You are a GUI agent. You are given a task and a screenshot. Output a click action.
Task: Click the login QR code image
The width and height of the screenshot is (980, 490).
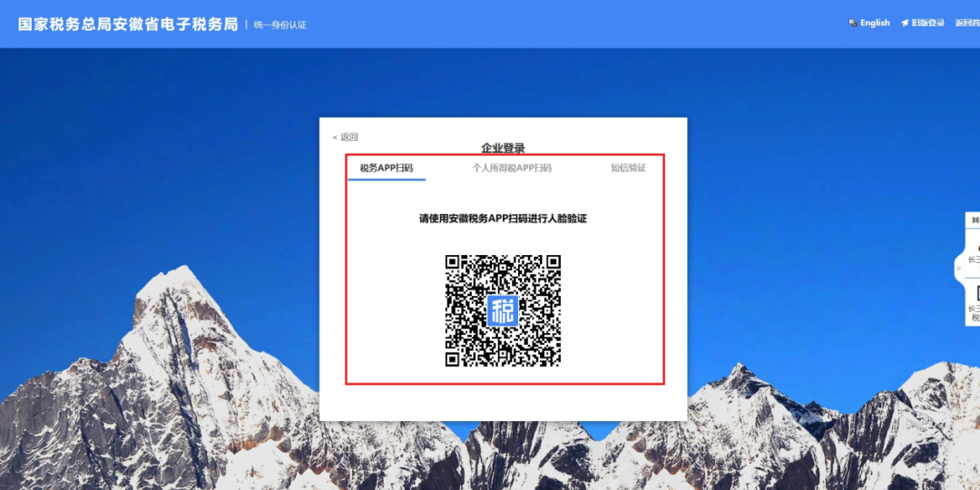click(x=503, y=310)
